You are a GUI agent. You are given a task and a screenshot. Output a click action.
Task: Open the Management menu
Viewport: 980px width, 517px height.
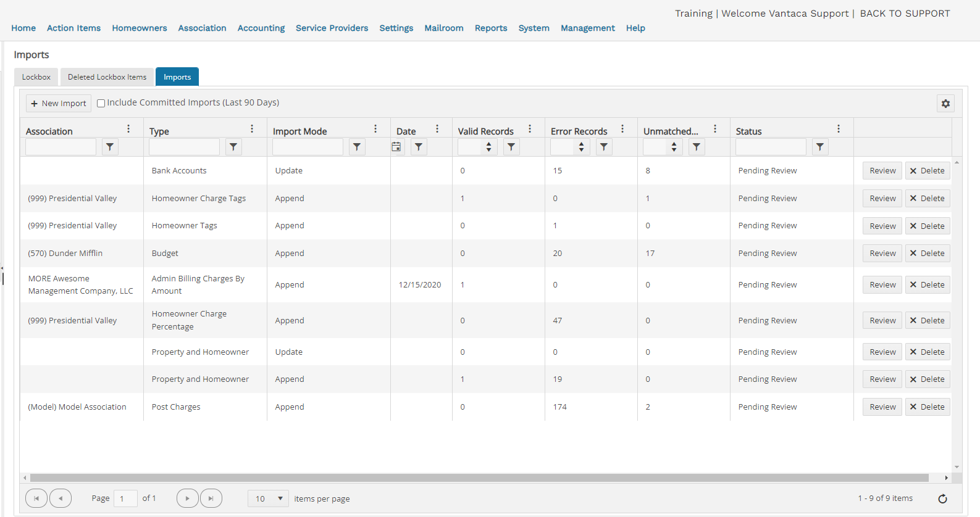pos(588,28)
